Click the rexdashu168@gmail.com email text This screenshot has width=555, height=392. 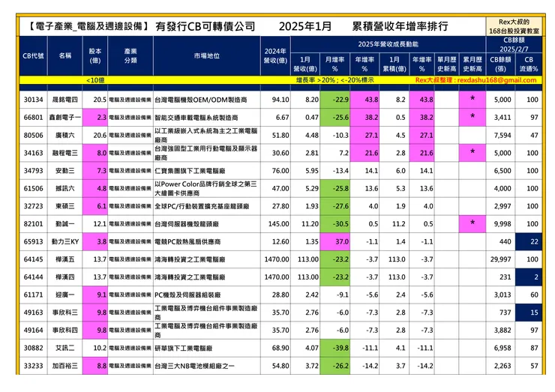(x=497, y=80)
